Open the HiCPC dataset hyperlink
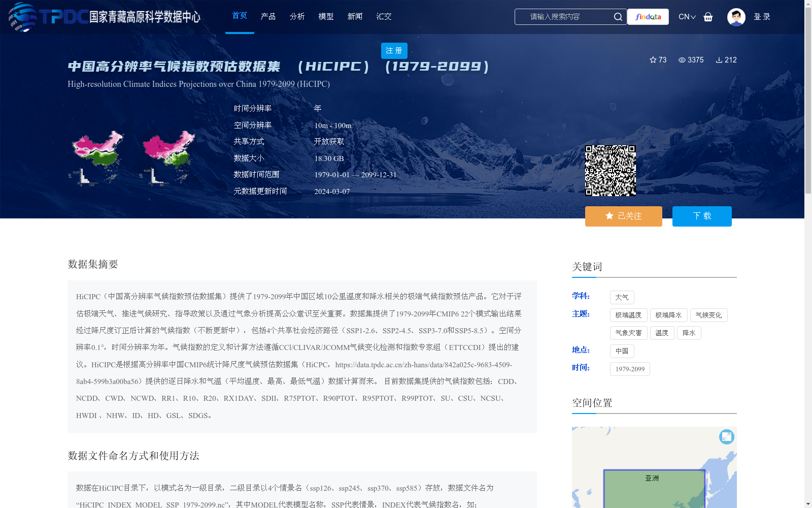Screen dimensions: 812x508 click(x=425, y=365)
